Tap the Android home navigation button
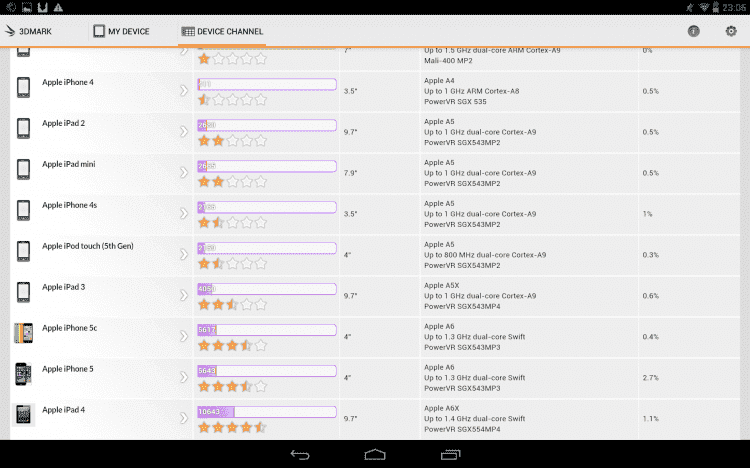 tap(375, 455)
